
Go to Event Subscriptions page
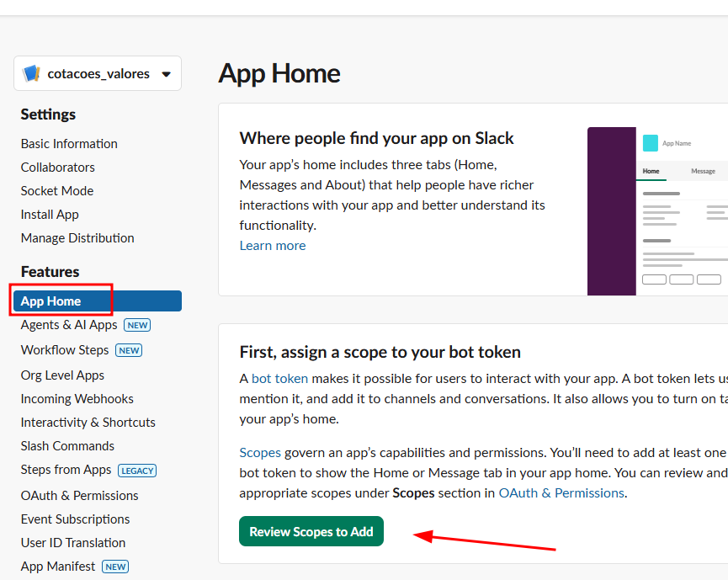click(x=75, y=519)
